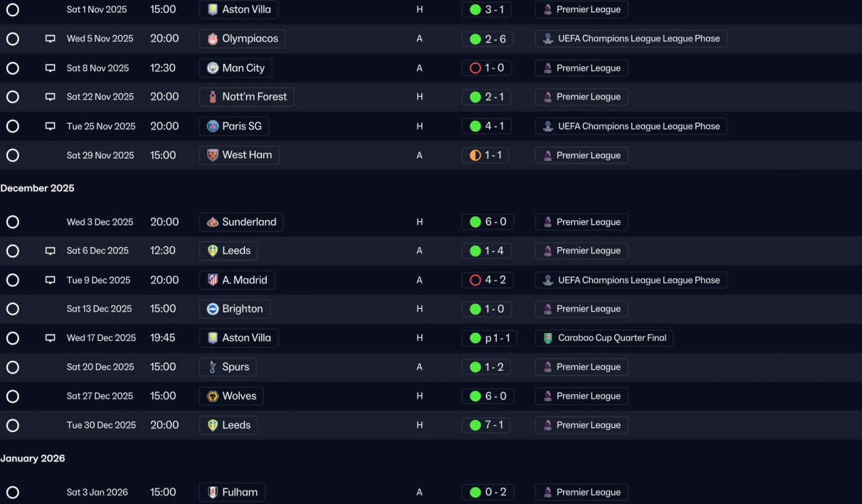This screenshot has height=504, width=862.
Task: Select the radio circle for Fulham fixture
Action: tap(13, 493)
